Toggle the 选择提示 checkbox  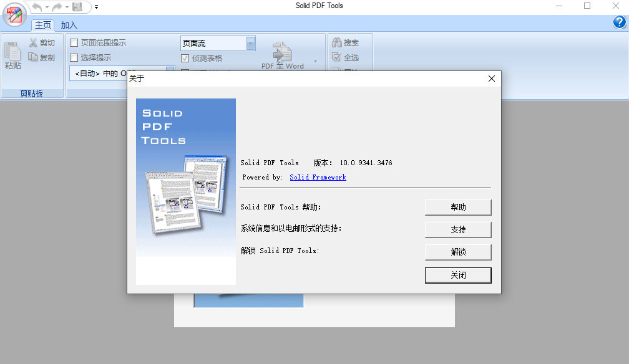tap(74, 58)
